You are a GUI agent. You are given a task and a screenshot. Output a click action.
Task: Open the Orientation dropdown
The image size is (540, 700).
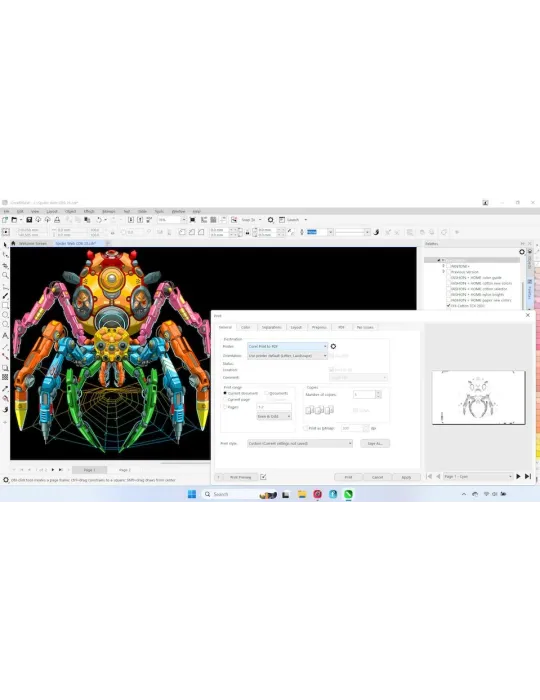(x=287, y=356)
